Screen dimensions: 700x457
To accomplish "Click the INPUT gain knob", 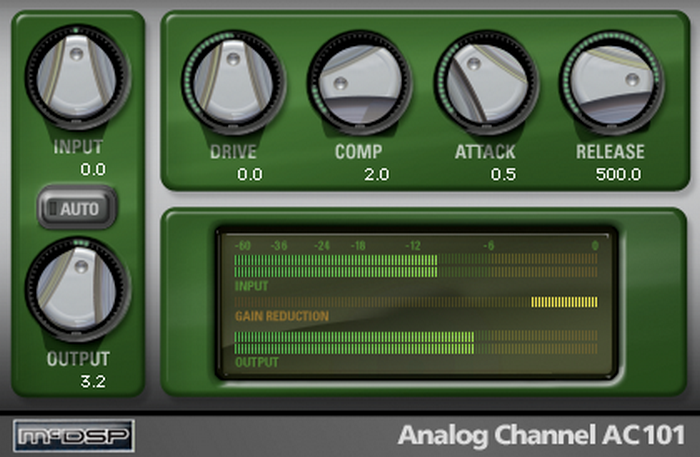I will [77, 77].
